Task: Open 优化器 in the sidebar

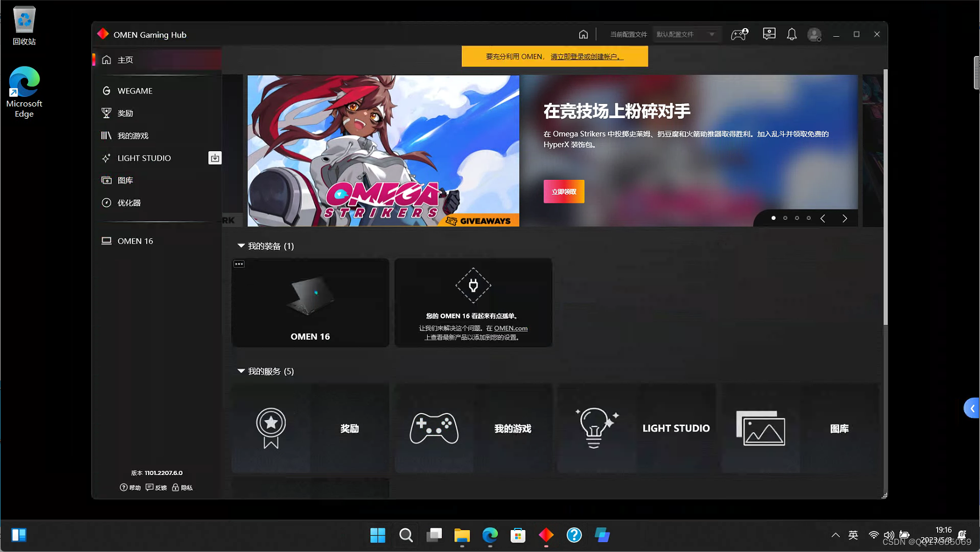Action: pos(157,203)
